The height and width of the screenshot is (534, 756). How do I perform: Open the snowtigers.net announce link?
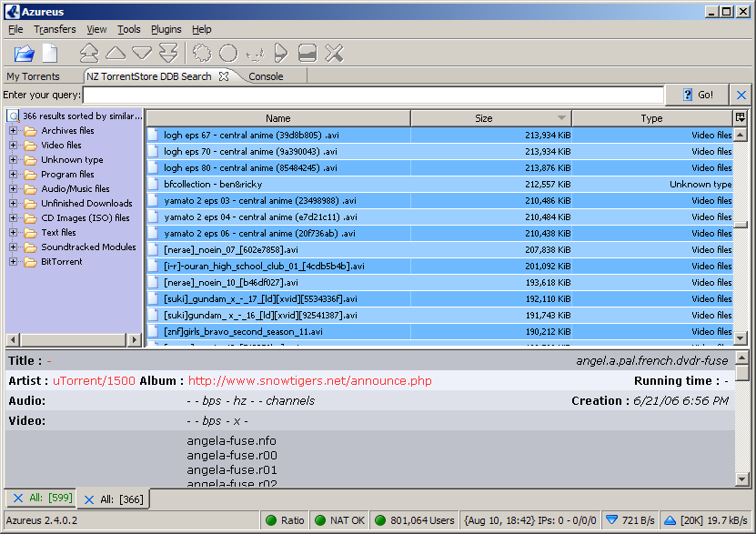click(x=309, y=381)
